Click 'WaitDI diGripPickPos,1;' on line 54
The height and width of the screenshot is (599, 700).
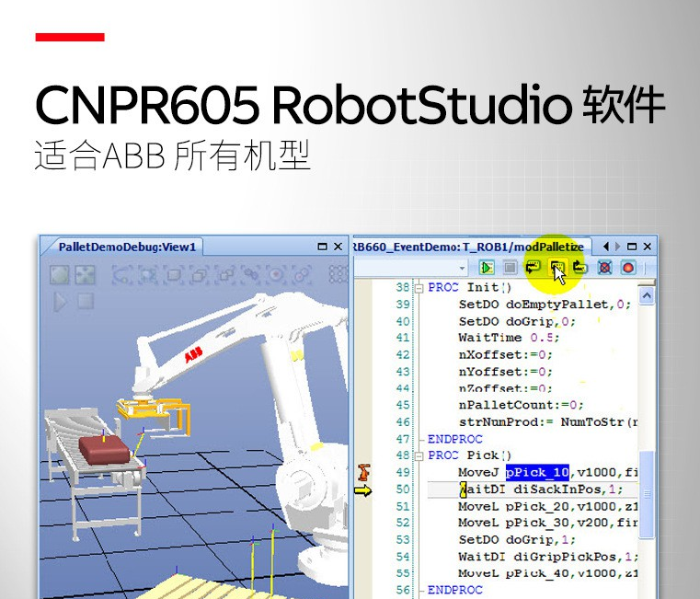[548, 557]
